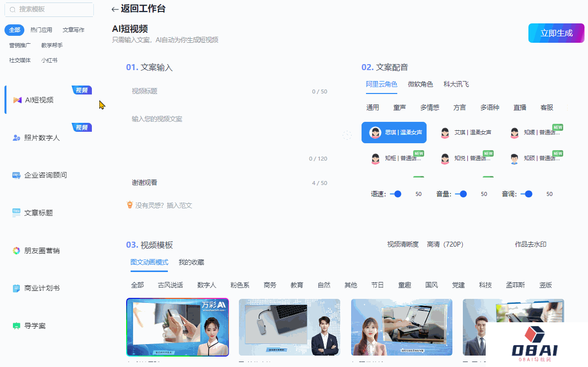Select the 文章标题 template icon

pyautogui.click(x=16, y=213)
